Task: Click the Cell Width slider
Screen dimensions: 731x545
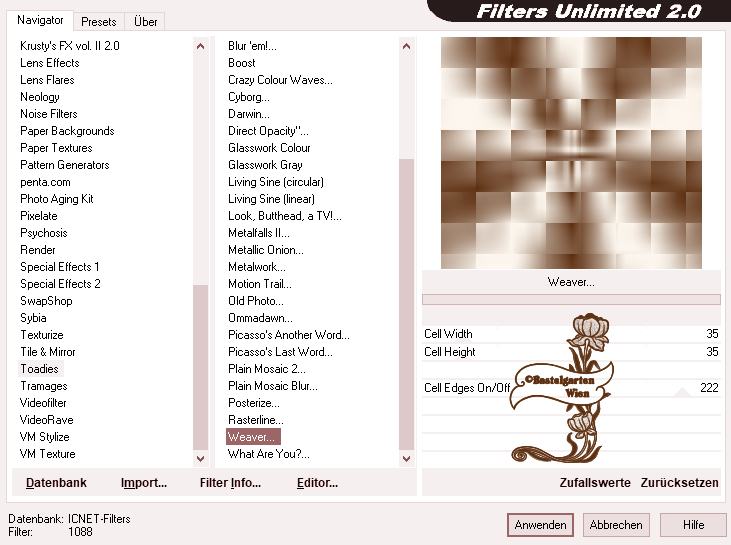Action: point(571,334)
